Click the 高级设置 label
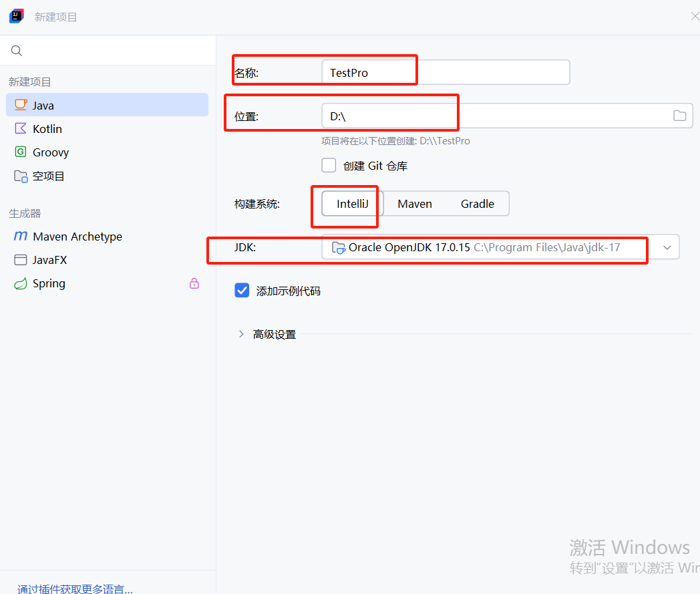 [x=275, y=334]
